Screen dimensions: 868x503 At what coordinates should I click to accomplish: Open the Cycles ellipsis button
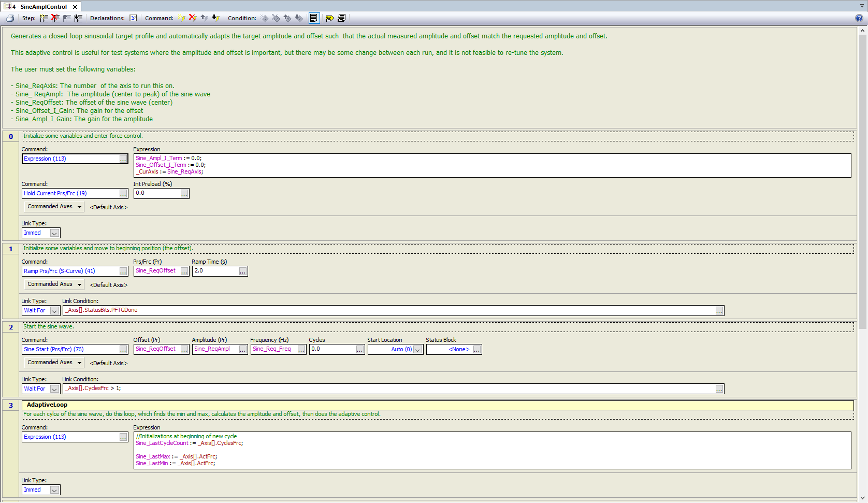(x=360, y=350)
